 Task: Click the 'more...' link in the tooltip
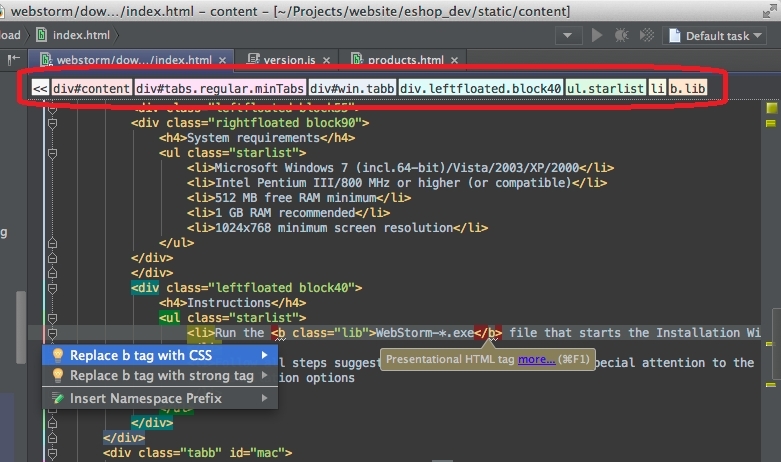[536, 359]
